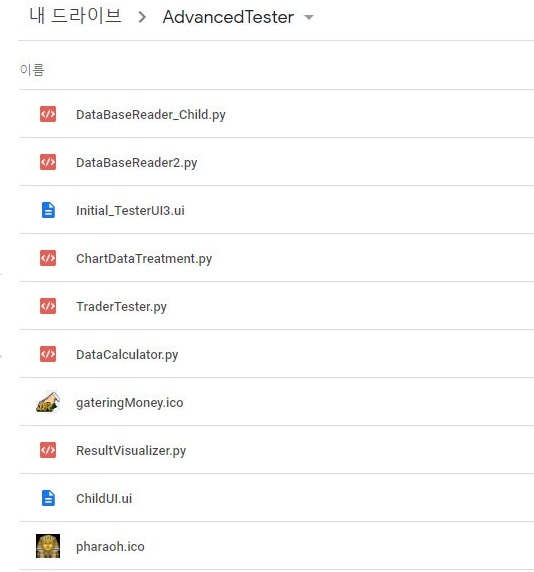Click the code icon beside DataBaseReader_Child.py

[x=48, y=114]
